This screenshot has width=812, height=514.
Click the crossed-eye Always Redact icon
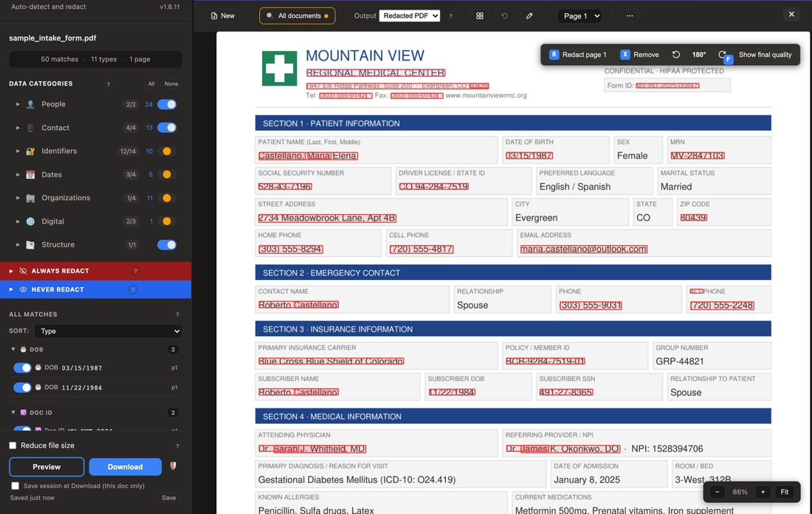[x=23, y=271]
